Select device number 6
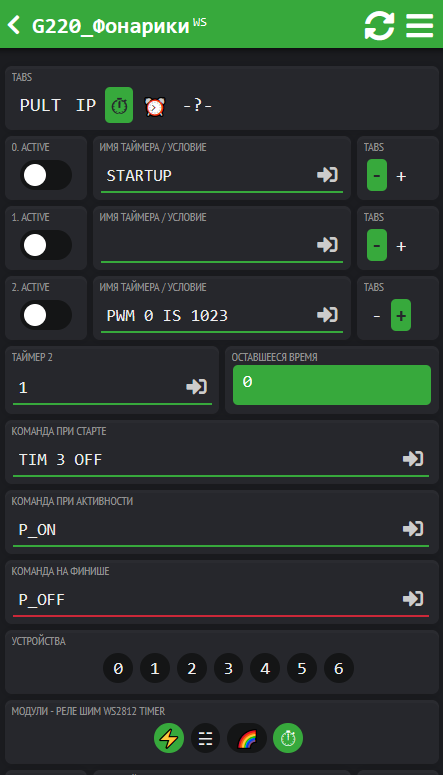 [339, 668]
